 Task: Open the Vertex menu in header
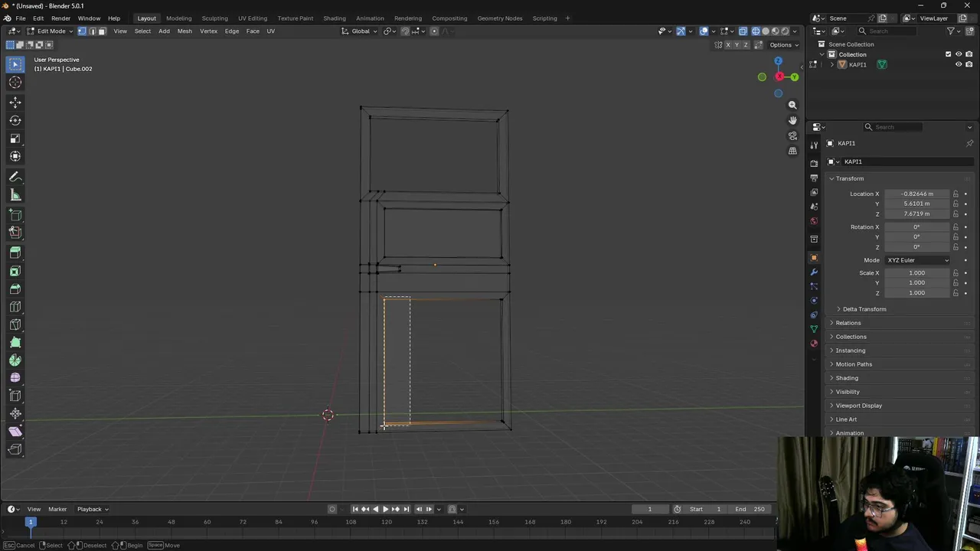coord(208,31)
